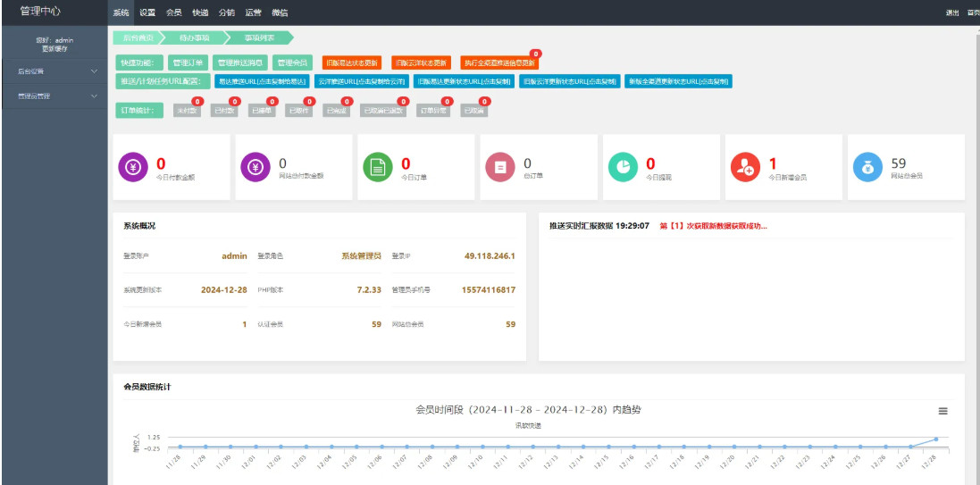Click the purple yen icon for 网站总付款金额

pos(255,167)
